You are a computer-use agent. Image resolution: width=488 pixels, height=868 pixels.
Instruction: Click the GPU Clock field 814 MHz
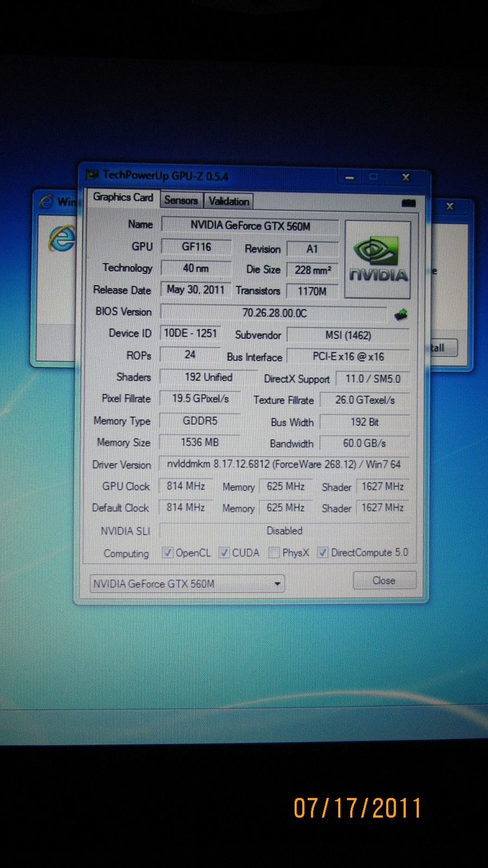tap(186, 486)
